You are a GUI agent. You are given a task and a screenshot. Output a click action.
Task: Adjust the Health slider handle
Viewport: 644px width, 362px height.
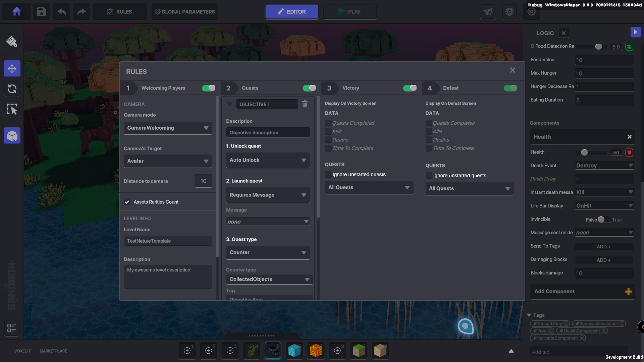pyautogui.click(x=584, y=153)
